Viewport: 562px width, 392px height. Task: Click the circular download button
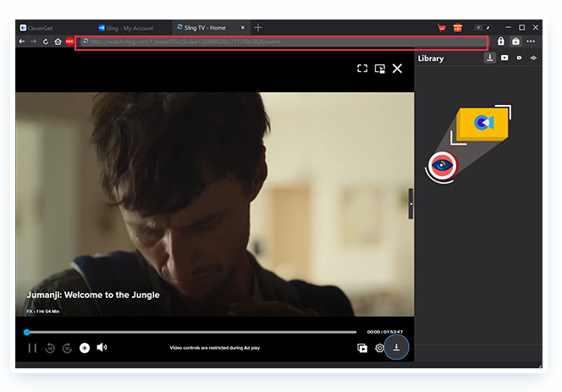click(x=396, y=347)
